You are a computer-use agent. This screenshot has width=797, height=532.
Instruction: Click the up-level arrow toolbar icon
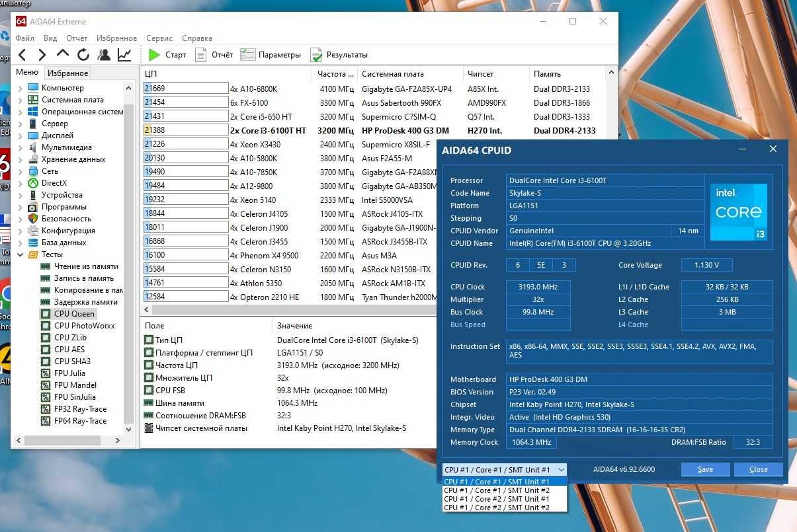point(63,54)
